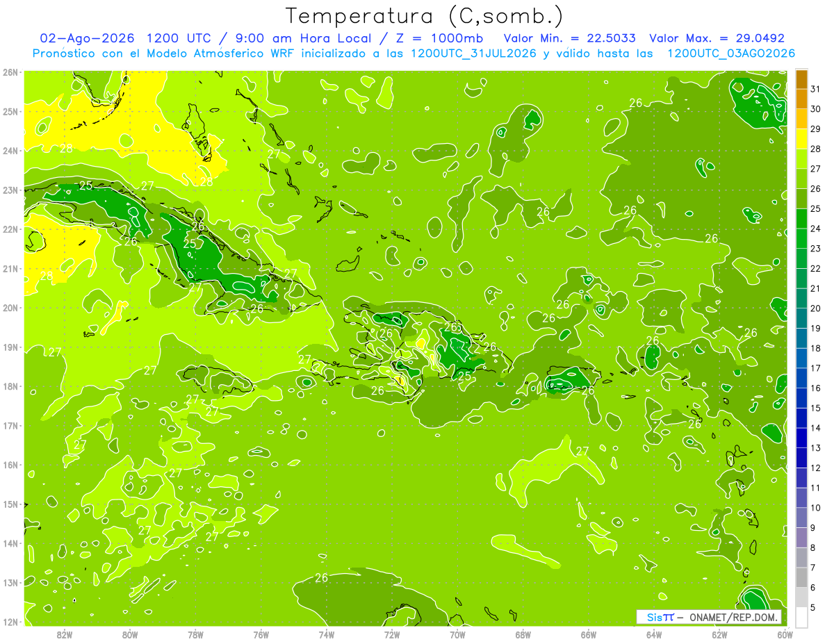Click the 25N latitude axis label

coord(10,111)
